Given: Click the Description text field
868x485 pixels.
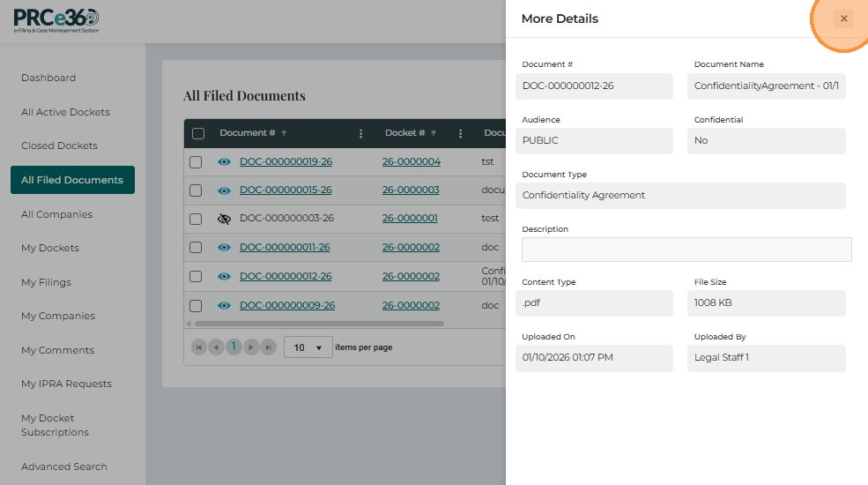Looking at the screenshot, I should tap(686, 250).
